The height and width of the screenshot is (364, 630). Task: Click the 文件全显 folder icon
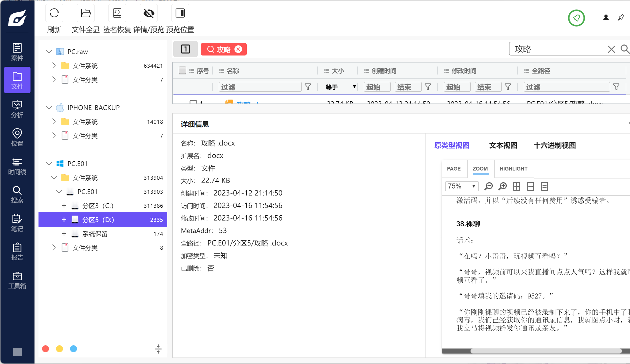pyautogui.click(x=86, y=13)
